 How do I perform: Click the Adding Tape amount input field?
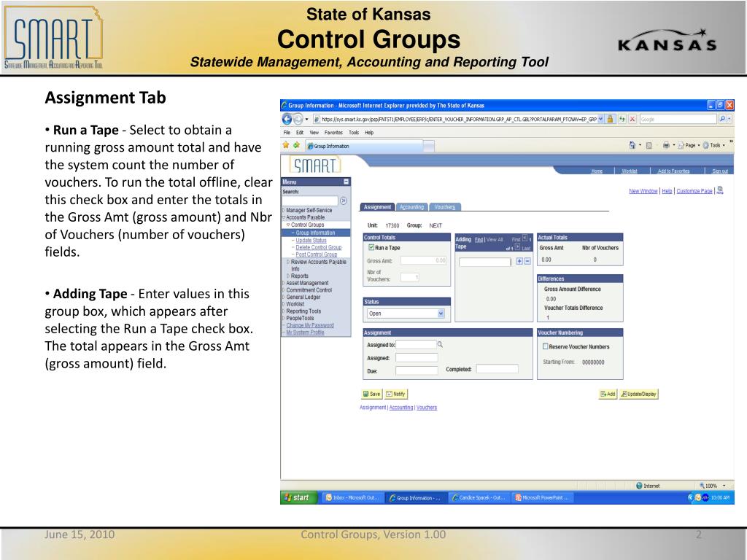coord(485,262)
